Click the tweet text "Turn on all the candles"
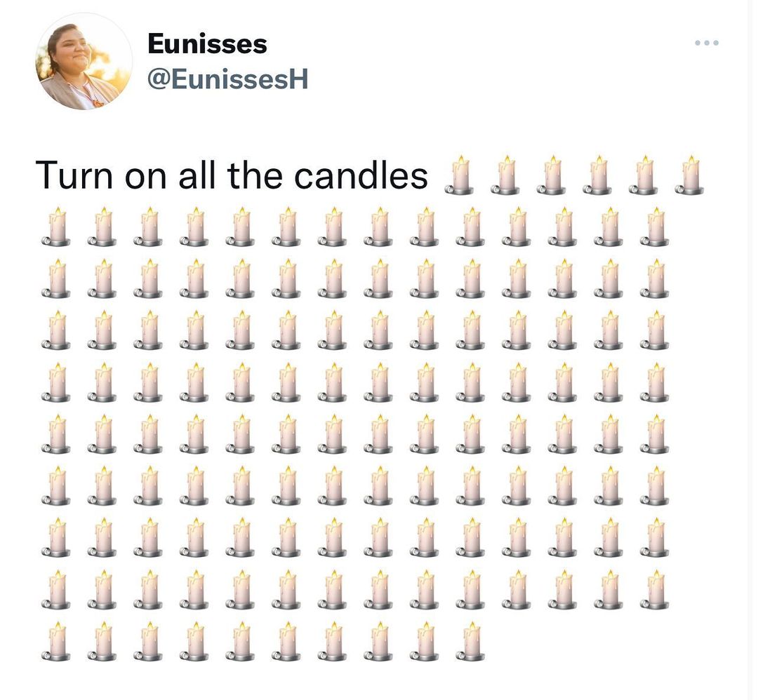Screen dimensions: 758x700 pyautogui.click(x=232, y=175)
